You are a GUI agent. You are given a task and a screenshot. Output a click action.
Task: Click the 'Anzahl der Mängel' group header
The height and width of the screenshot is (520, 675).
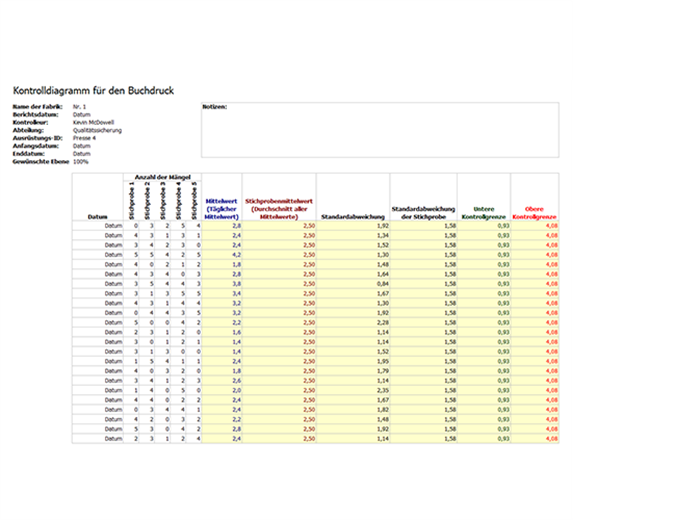(162, 177)
